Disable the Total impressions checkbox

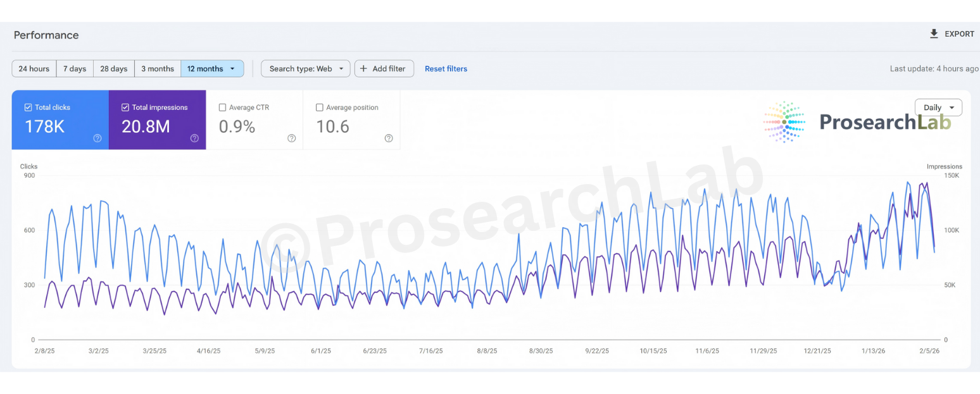(x=124, y=107)
